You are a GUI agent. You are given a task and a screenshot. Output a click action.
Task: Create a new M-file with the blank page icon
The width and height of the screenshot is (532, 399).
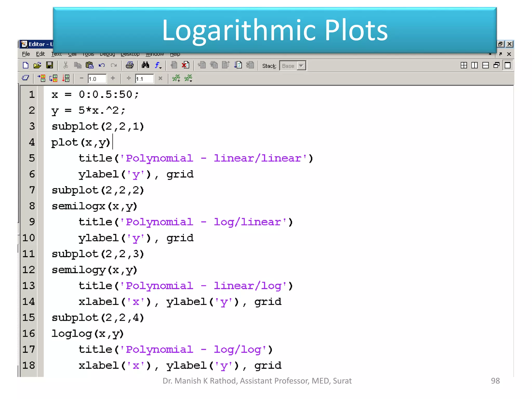25,65
